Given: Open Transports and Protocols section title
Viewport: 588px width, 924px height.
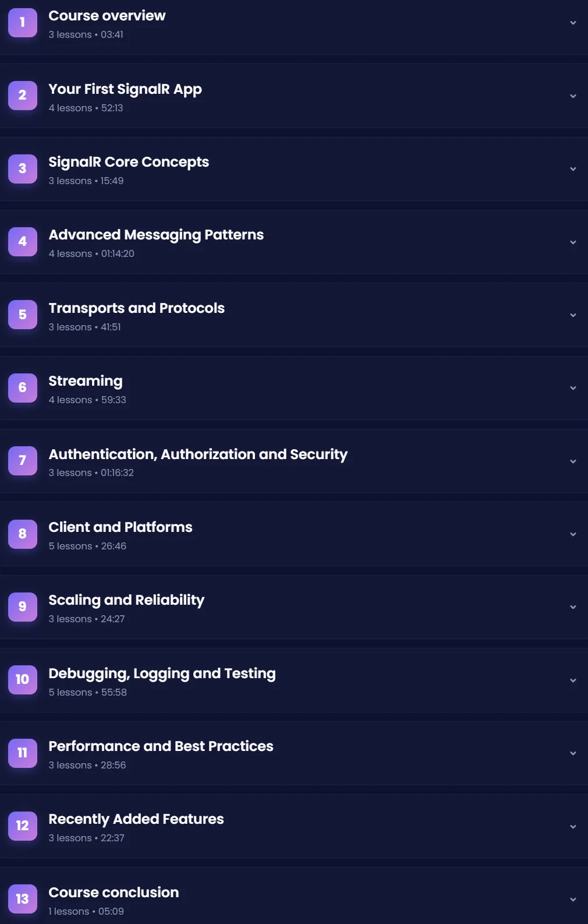Looking at the screenshot, I should click(137, 308).
